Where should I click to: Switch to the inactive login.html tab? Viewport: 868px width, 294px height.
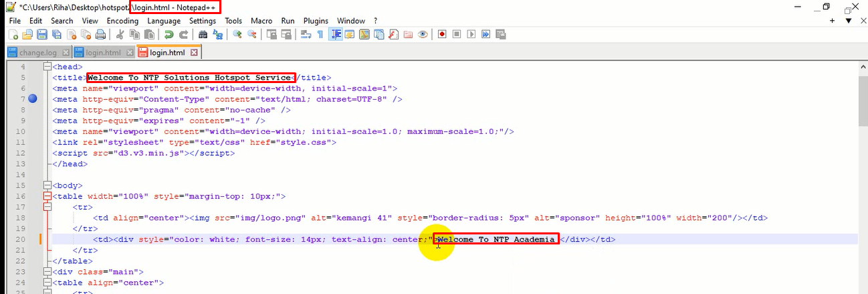point(103,52)
